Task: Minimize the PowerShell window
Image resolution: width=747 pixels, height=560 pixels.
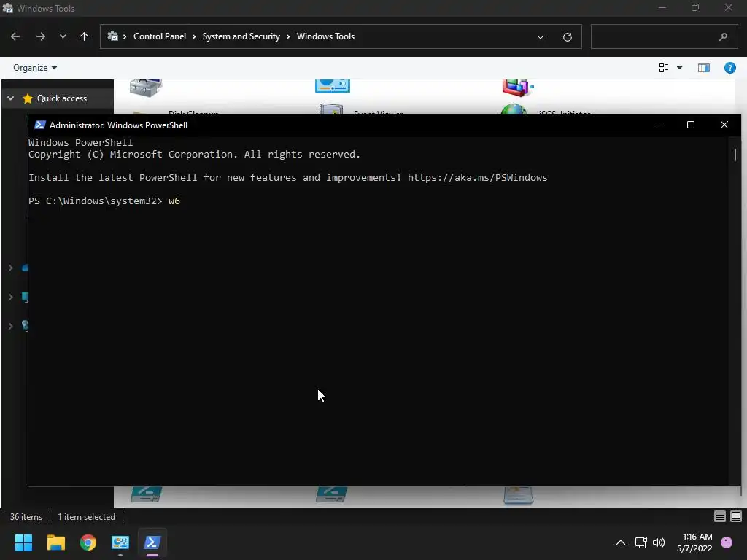Action: [658, 125]
